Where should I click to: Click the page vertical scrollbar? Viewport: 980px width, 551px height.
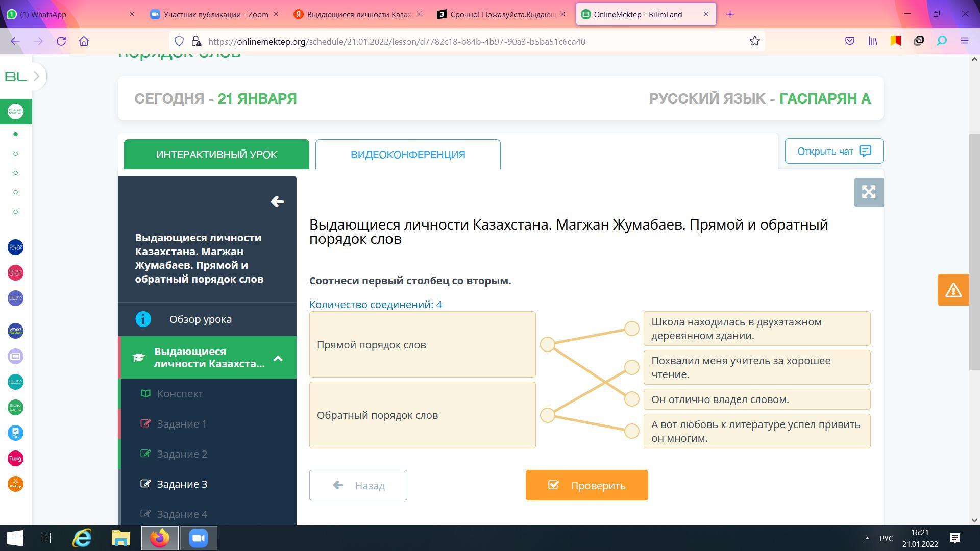tap(974, 252)
